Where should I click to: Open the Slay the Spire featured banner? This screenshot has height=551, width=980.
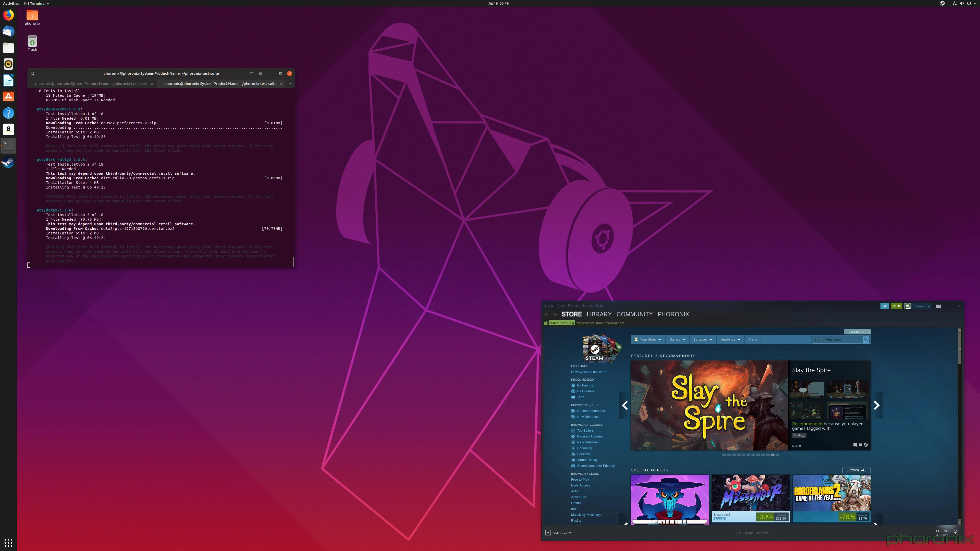[709, 405]
